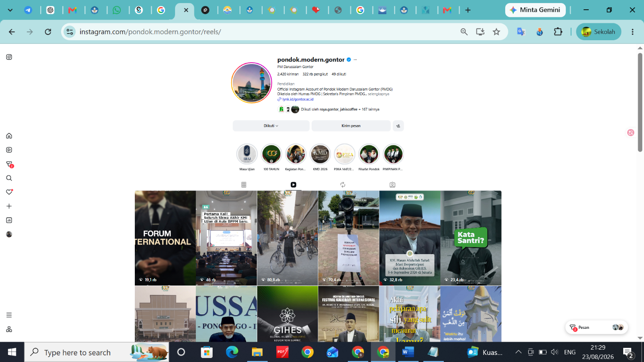Go to Instagram Home feed icon
This screenshot has width=644, height=362.
(x=9, y=136)
